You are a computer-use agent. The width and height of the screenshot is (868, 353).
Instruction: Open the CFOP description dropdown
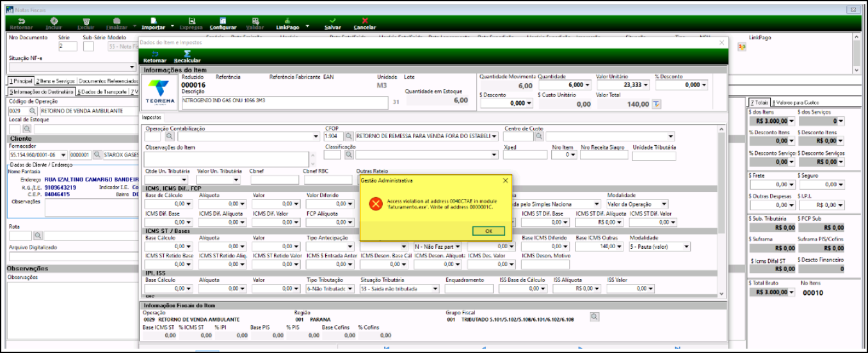tap(494, 136)
